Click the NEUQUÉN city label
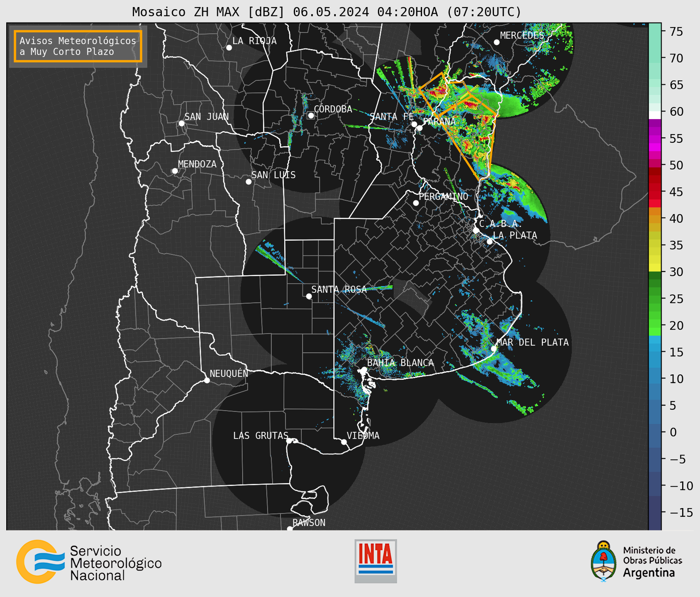 click(x=229, y=373)
